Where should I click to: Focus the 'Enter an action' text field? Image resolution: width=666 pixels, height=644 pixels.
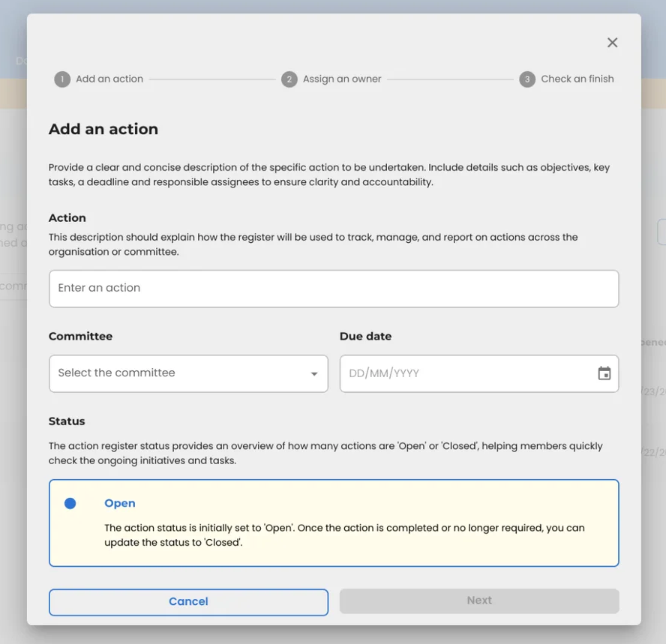(334, 289)
